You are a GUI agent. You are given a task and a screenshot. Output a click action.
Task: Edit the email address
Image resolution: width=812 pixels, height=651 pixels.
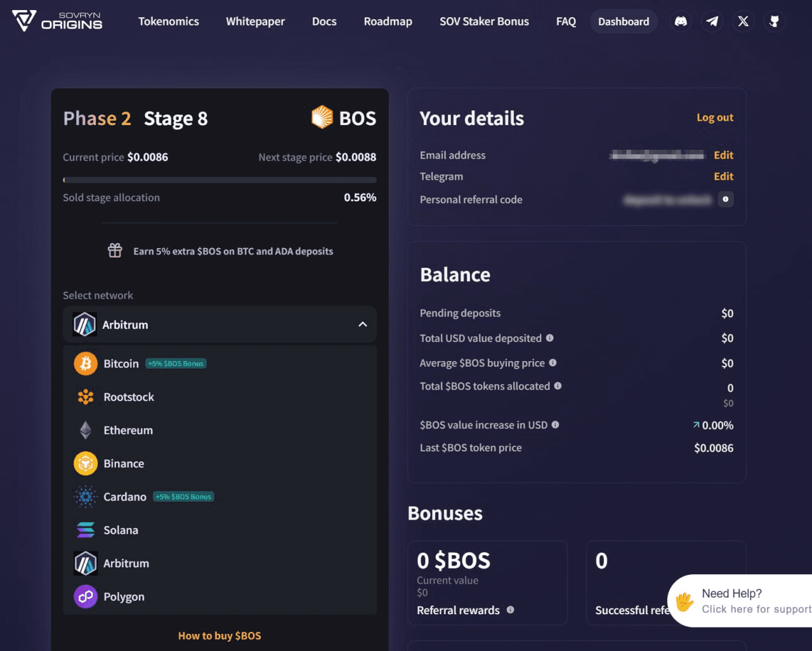(723, 155)
